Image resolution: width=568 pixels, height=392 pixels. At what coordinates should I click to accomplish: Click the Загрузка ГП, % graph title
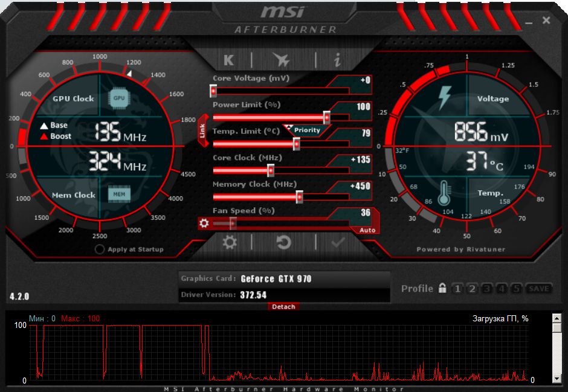[500, 318]
